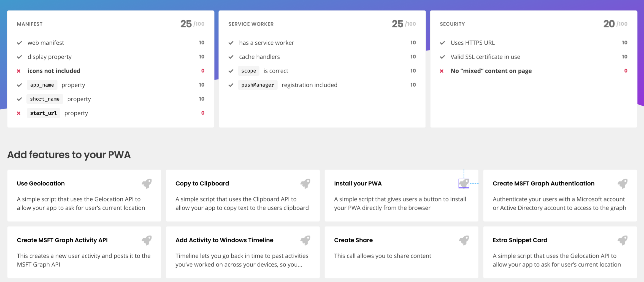Select the pushManager code badge

pyautogui.click(x=258, y=85)
